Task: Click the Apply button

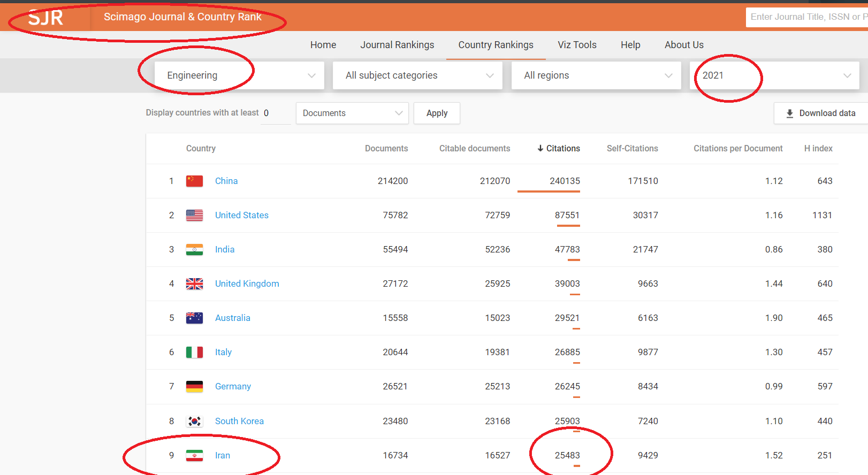Action: point(437,113)
